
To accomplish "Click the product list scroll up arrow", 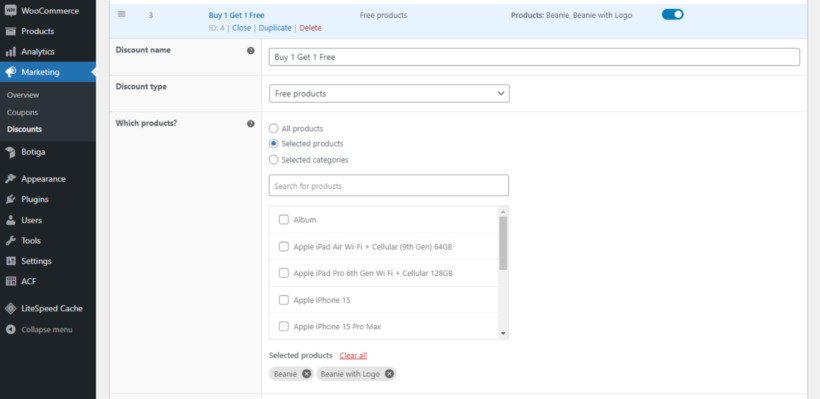I will (503, 211).
